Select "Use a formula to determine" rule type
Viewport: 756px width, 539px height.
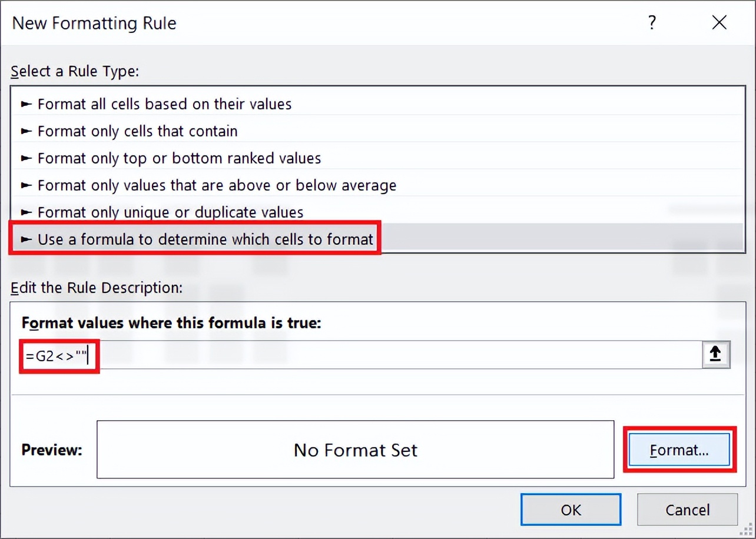[x=205, y=239]
